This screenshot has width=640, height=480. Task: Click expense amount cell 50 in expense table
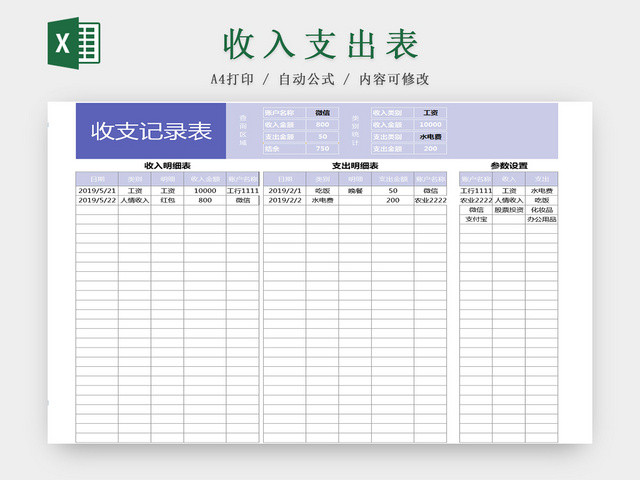393,191
